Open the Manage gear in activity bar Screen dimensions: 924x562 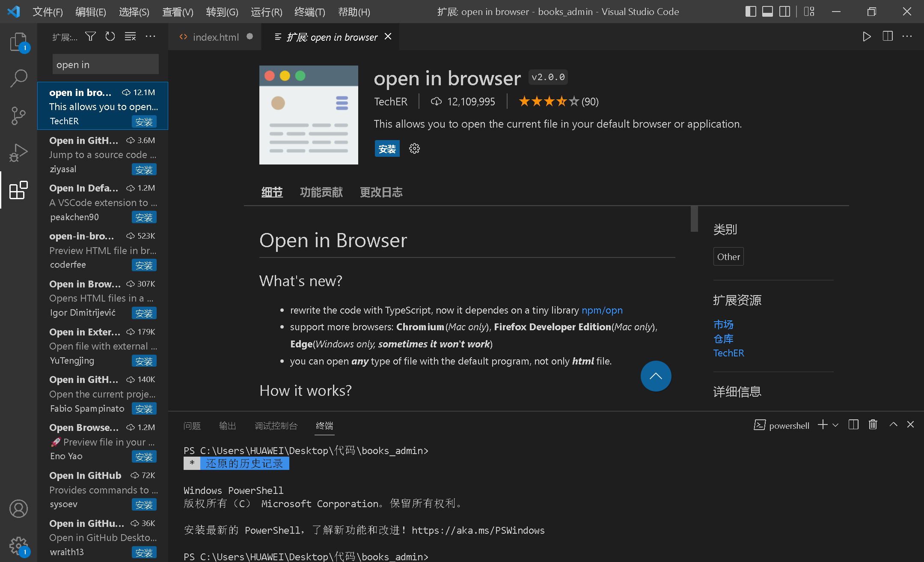tap(18, 546)
